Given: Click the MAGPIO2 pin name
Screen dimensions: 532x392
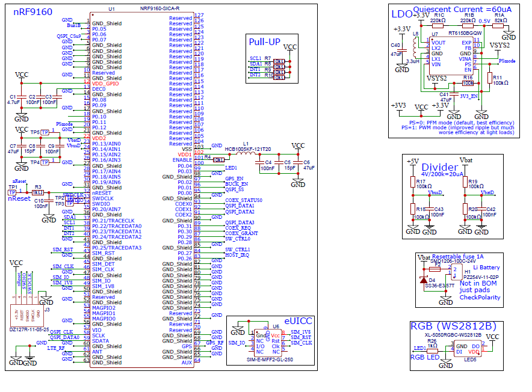Looking at the screenshot, I should 104,308.
